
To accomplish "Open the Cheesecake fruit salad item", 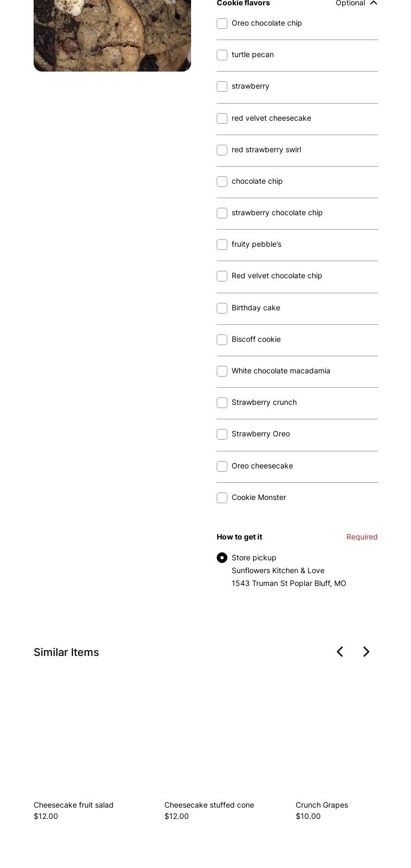I will pos(74,805).
